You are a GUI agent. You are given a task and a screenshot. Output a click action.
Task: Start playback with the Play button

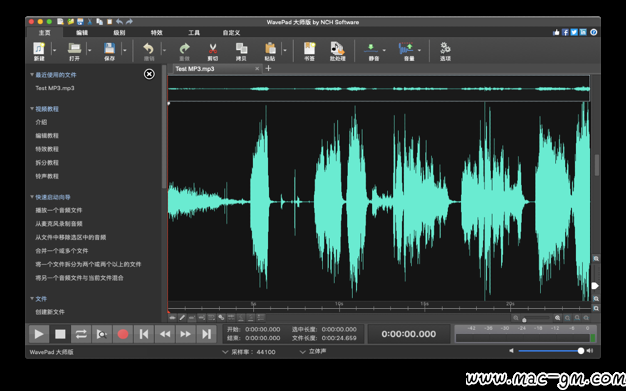click(39, 334)
